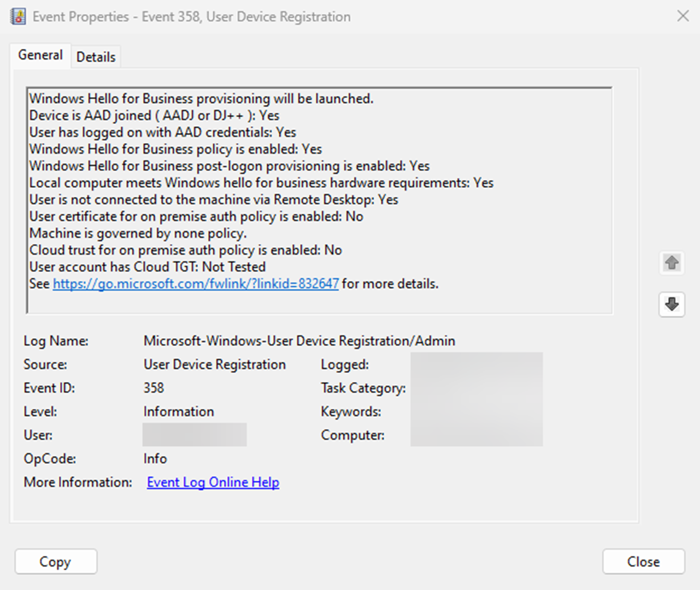Click the 'More Information:' label
The width and height of the screenshot is (700, 590).
coord(78,482)
